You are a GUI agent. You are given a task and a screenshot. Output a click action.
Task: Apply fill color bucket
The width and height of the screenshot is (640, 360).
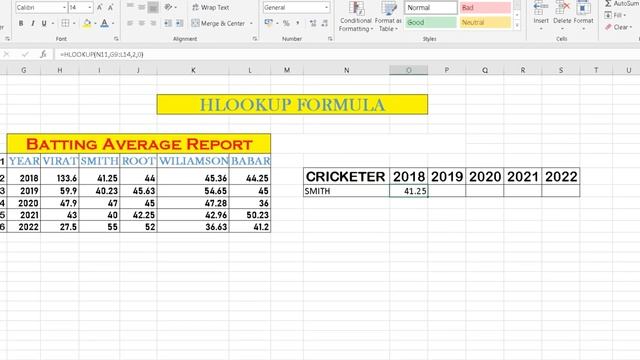point(87,23)
